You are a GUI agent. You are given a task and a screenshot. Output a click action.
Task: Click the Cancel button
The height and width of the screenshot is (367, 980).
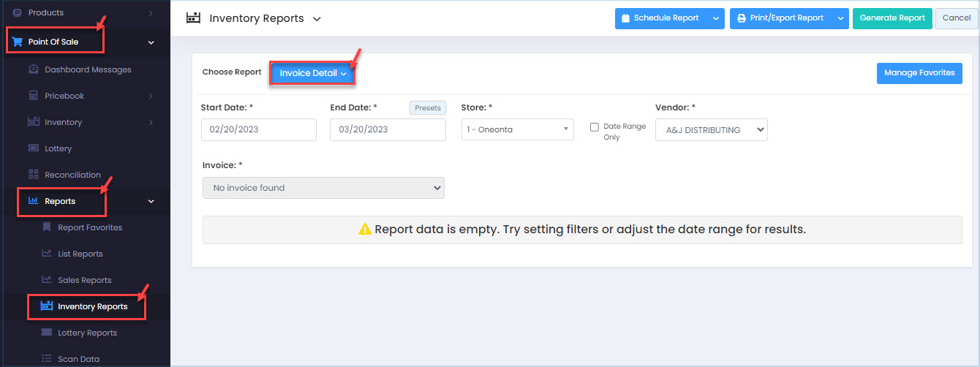point(957,18)
